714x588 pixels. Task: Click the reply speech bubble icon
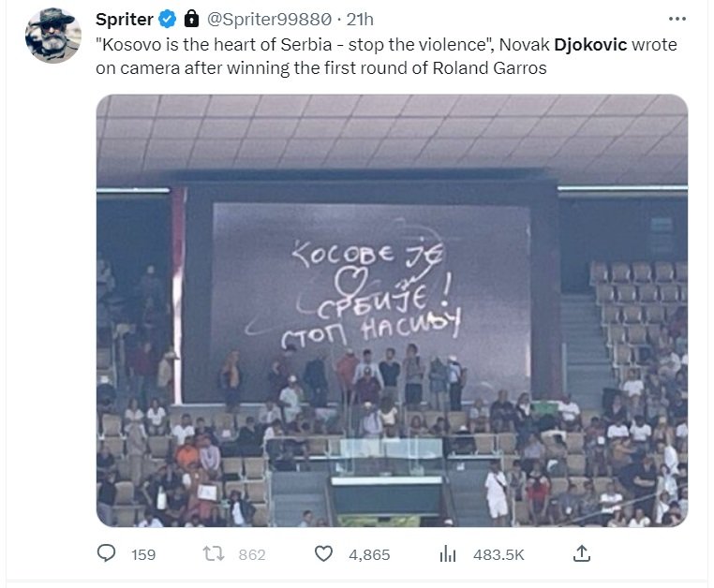107,554
